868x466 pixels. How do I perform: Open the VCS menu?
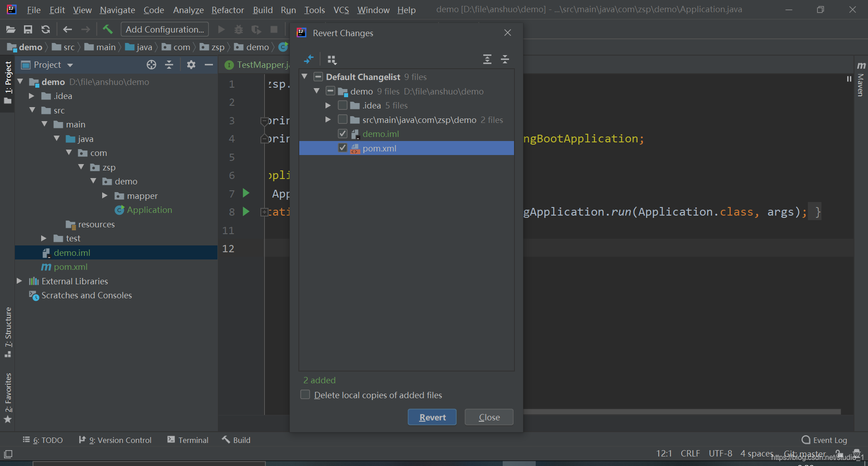[341, 10]
